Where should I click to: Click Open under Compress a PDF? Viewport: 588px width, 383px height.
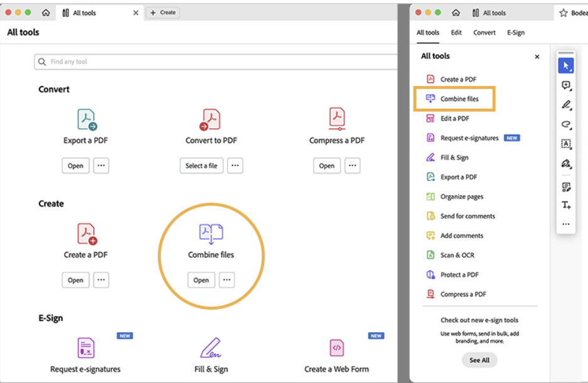coord(327,166)
